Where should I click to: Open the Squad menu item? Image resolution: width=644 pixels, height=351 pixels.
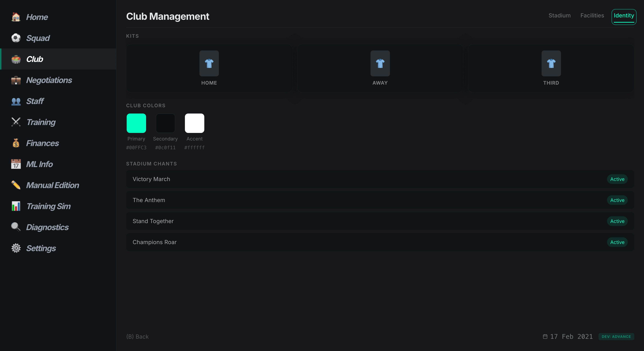tap(58, 38)
